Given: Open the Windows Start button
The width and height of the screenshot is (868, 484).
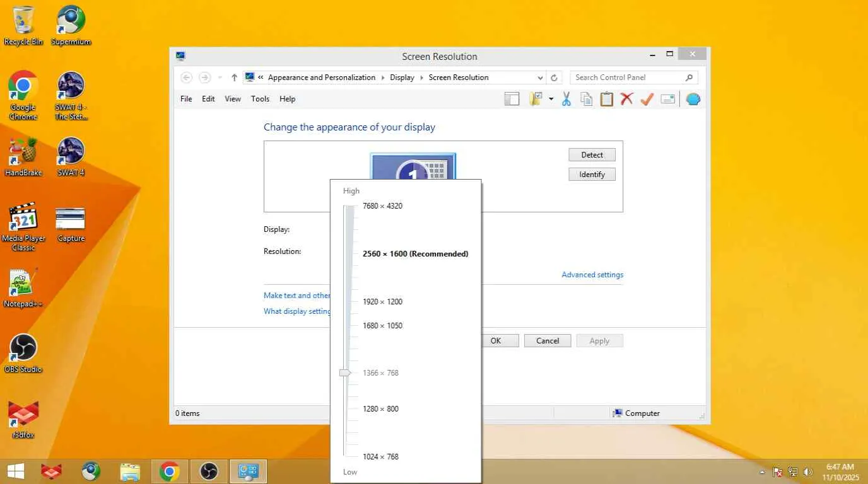Looking at the screenshot, I should point(15,471).
